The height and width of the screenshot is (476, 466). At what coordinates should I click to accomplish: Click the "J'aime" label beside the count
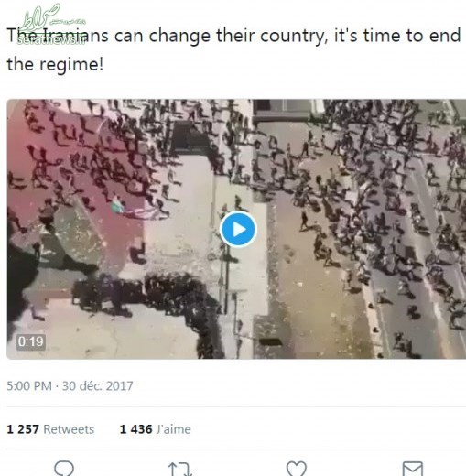tap(174, 429)
